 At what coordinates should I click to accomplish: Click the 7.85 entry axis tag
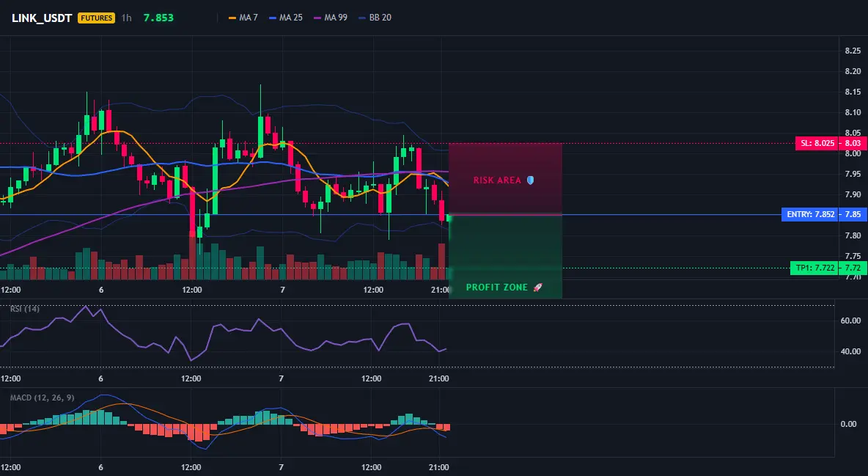[853, 214]
